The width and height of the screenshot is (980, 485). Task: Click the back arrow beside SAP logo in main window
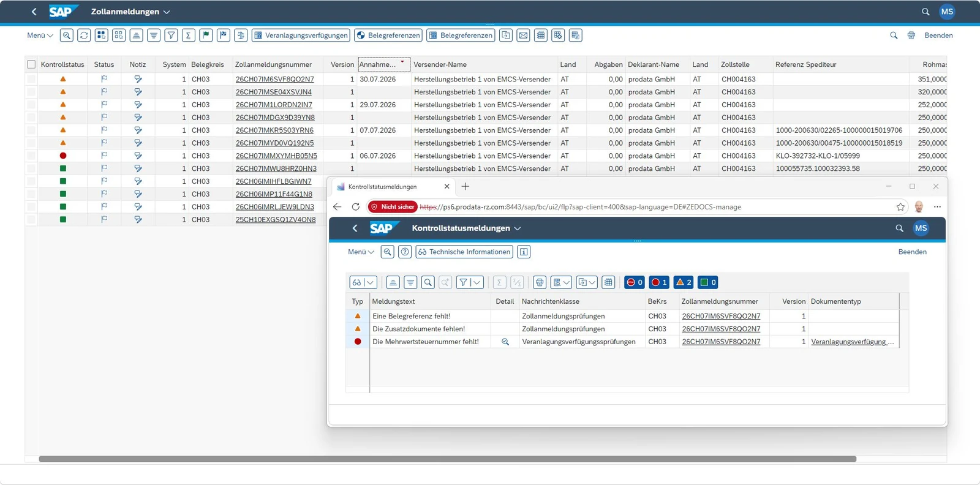(x=34, y=12)
